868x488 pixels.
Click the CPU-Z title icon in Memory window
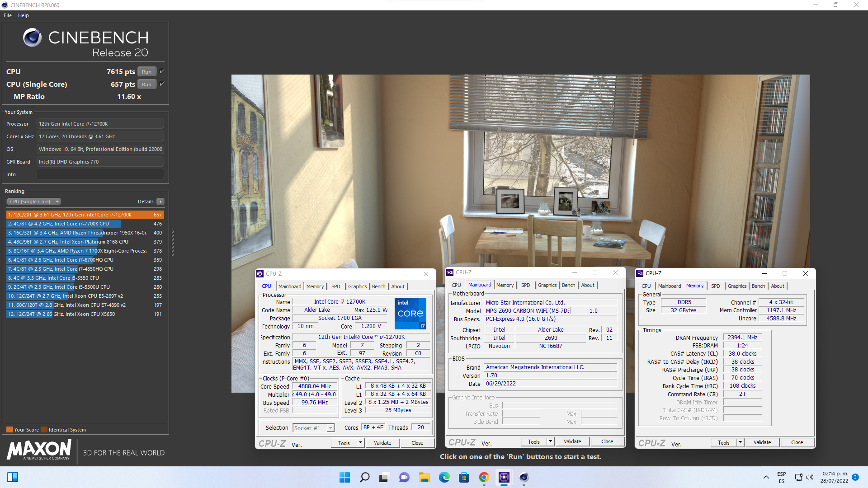[640, 273]
